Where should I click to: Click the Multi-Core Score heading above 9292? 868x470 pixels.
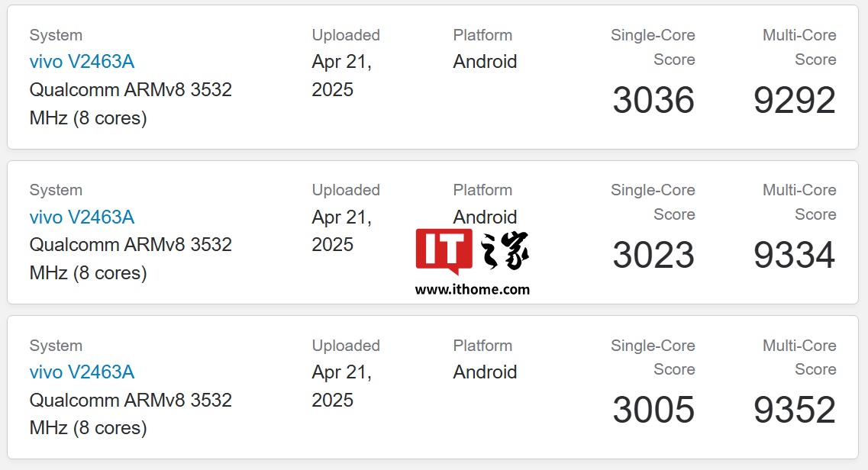799,47
